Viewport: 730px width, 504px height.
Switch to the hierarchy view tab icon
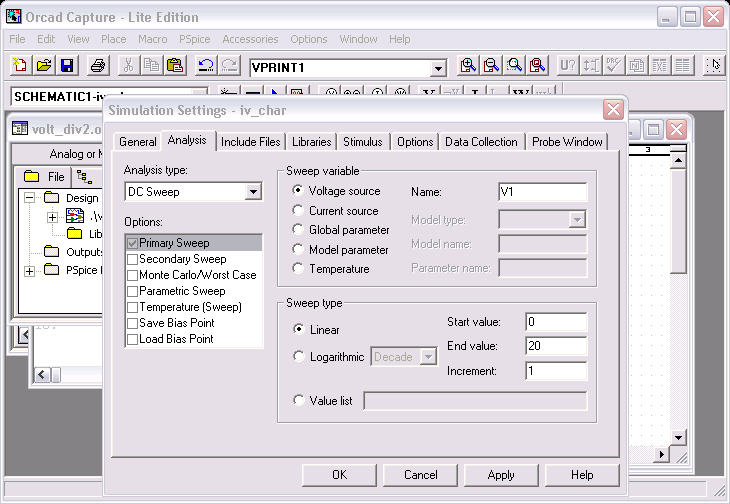tap(84, 177)
